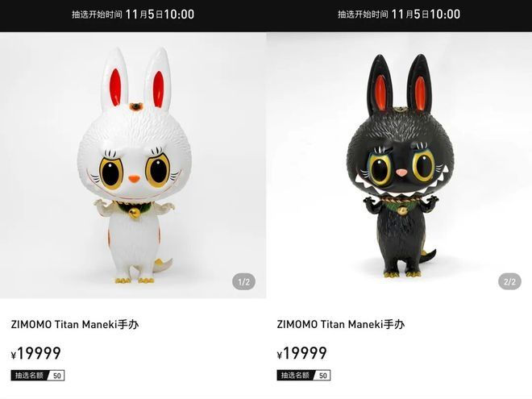Click the right 11月5日10:00 draw time
The height and width of the screenshot is (399, 532).
coord(426,15)
